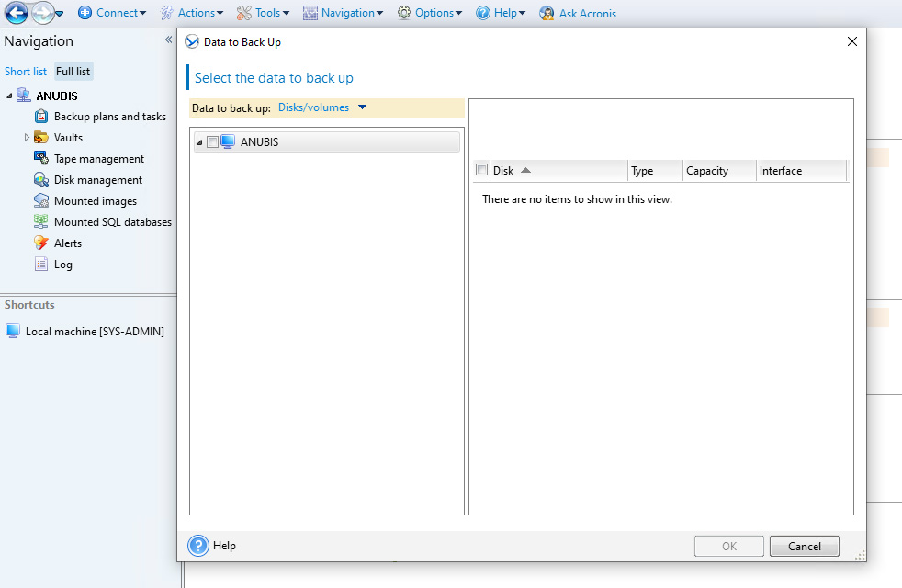Image resolution: width=902 pixels, height=588 pixels.
Task: Open Mounted SQL databases
Action: [113, 222]
